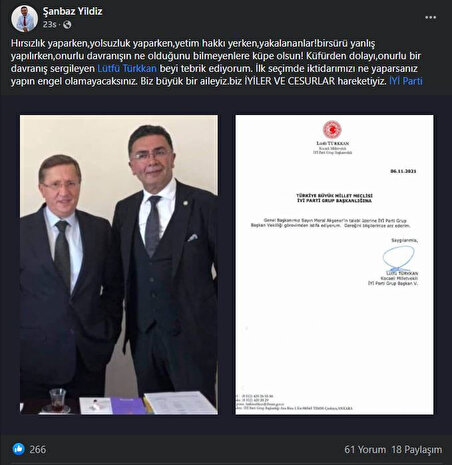Open the three-dot post options menu
The image size is (452, 465).
tap(430, 17)
